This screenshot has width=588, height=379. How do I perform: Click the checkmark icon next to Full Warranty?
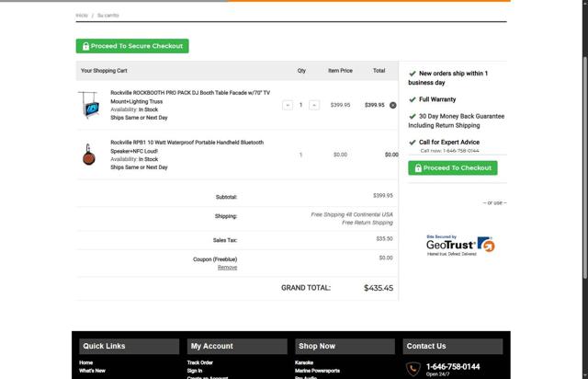click(413, 99)
